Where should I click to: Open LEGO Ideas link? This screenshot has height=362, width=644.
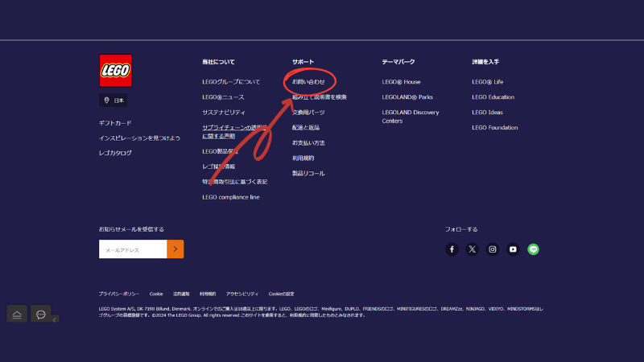[487, 112]
